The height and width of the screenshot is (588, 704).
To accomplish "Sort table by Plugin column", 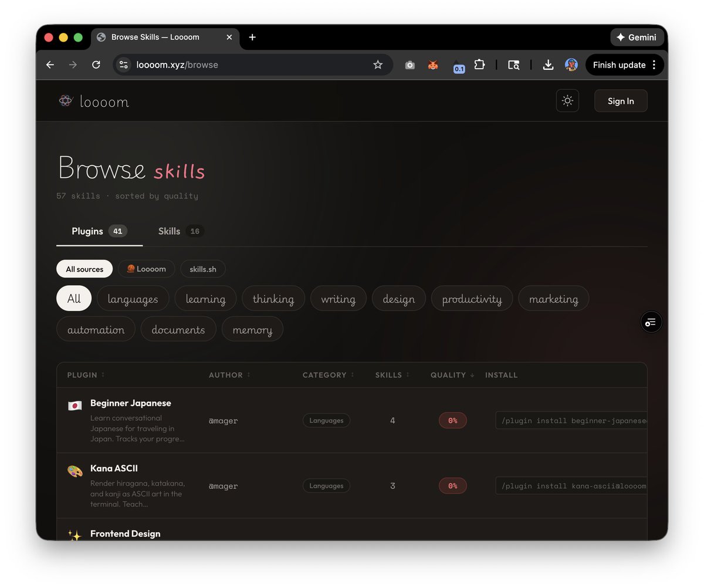I will (x=86, y=375).
